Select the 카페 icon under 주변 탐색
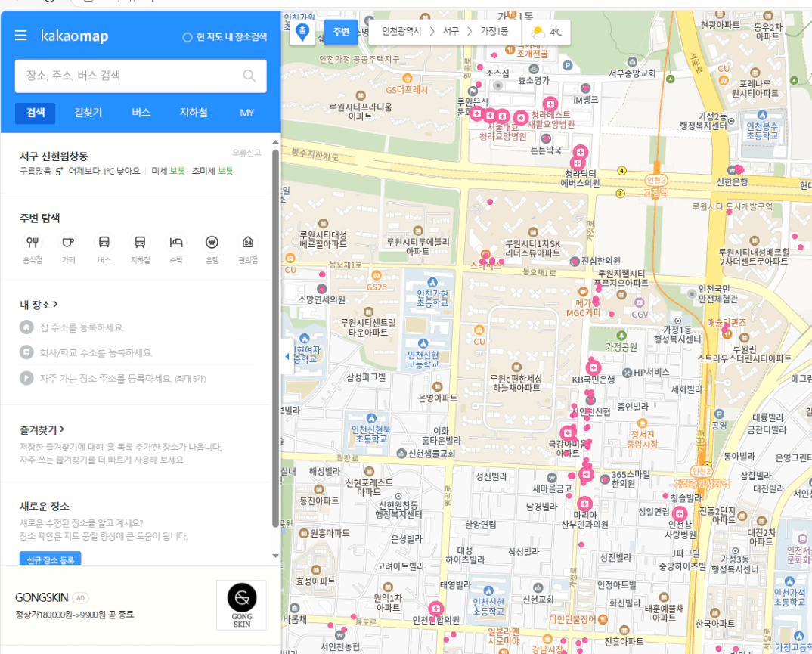The image size is (812, 654). pos(68,243)
